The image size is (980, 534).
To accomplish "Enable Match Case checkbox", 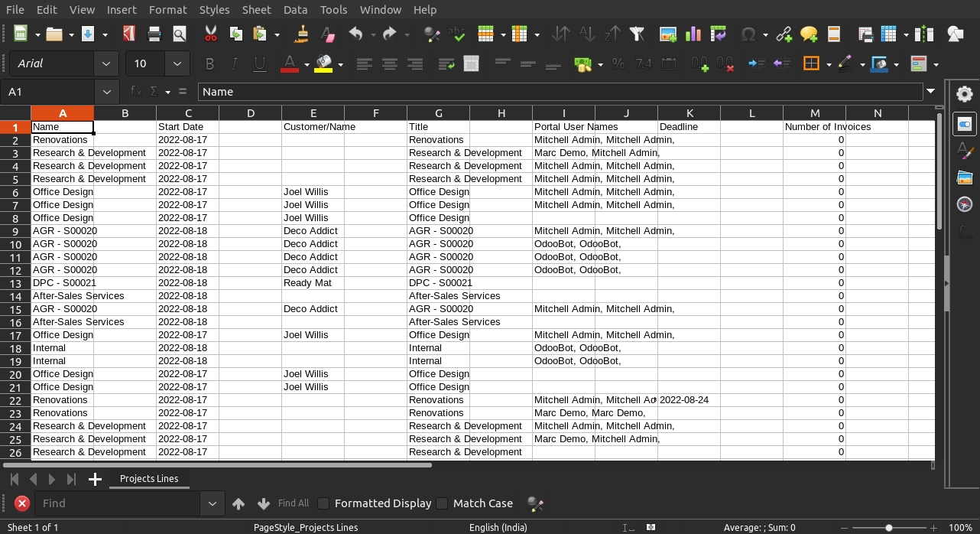I will [x=442, y=503].
